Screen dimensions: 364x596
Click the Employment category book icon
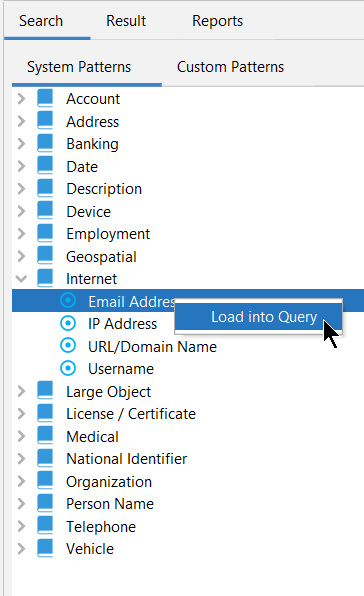[45, 233]
